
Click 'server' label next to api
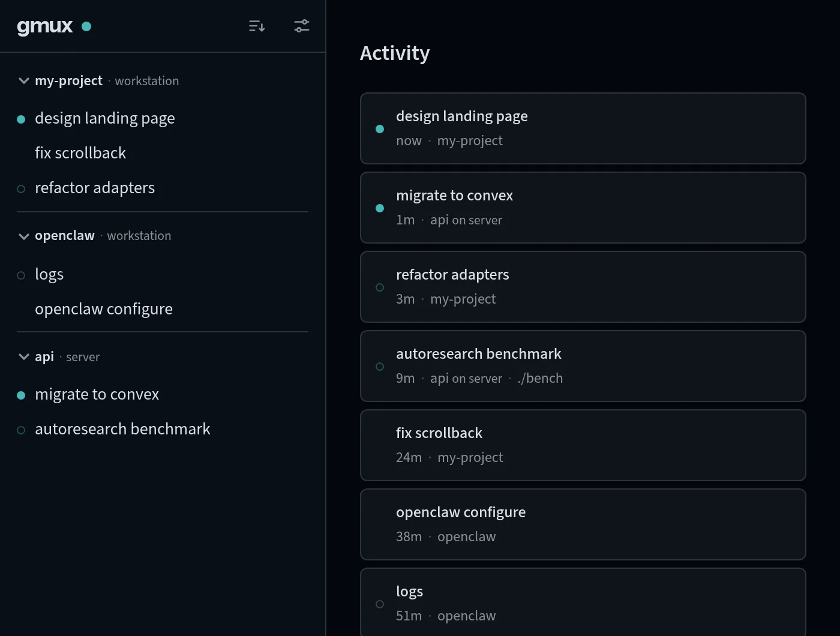click(x=83, y=357)
